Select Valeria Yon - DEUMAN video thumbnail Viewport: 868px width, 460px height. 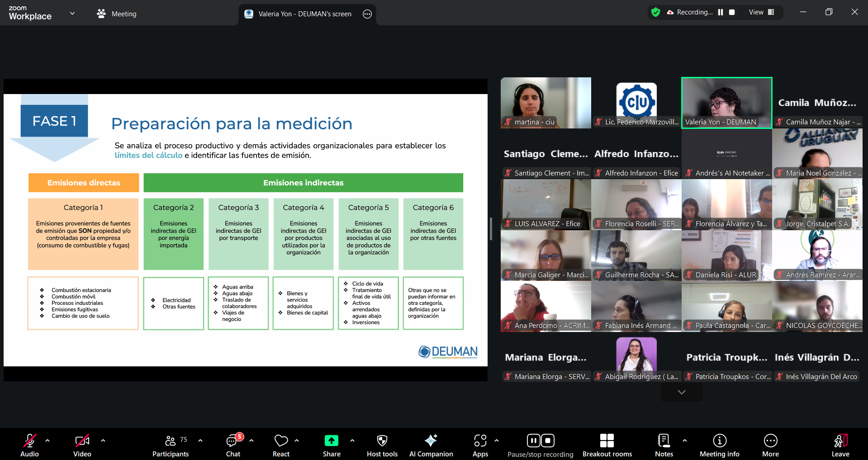[726, 103]
